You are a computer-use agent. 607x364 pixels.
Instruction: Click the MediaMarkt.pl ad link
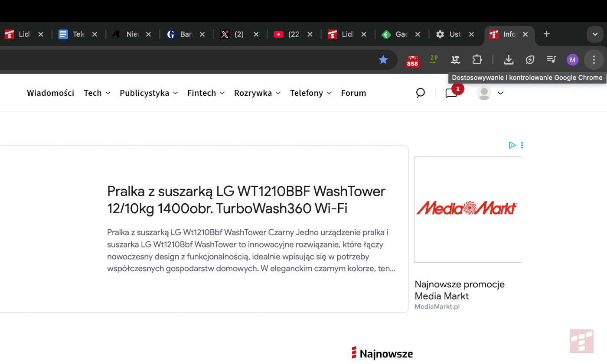click(437, 307)
